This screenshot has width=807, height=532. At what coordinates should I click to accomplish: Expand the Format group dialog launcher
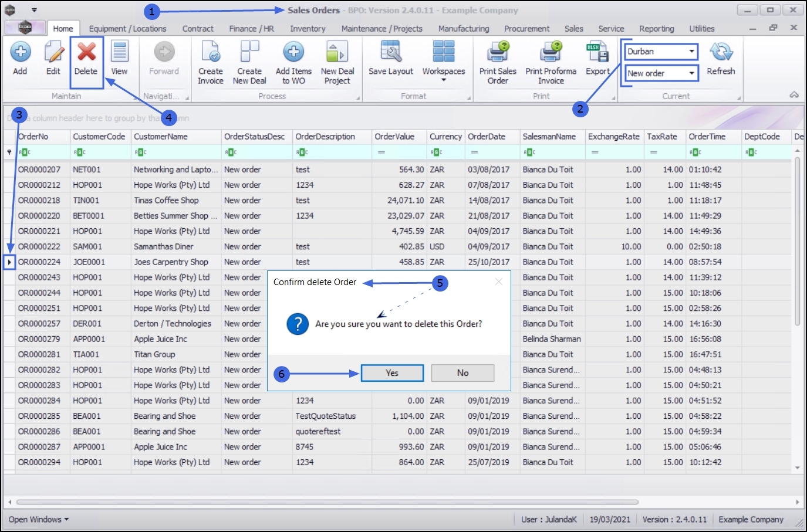[469, 98]
